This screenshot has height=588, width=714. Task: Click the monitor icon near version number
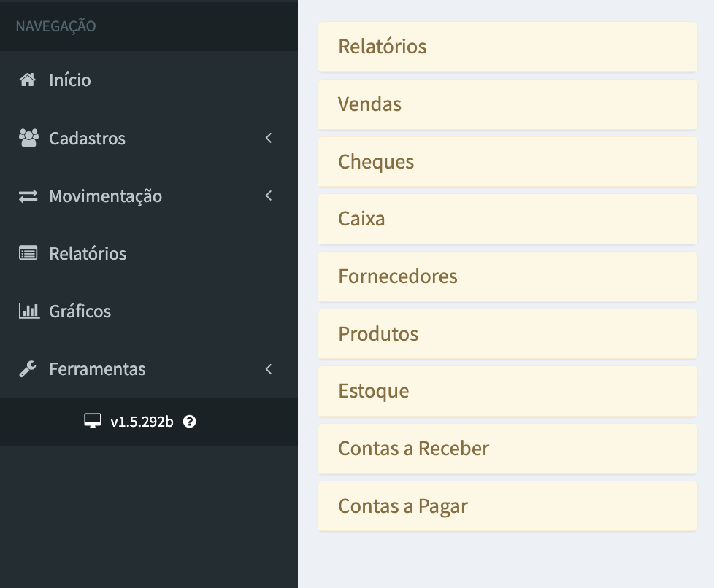tap(92, 421)
